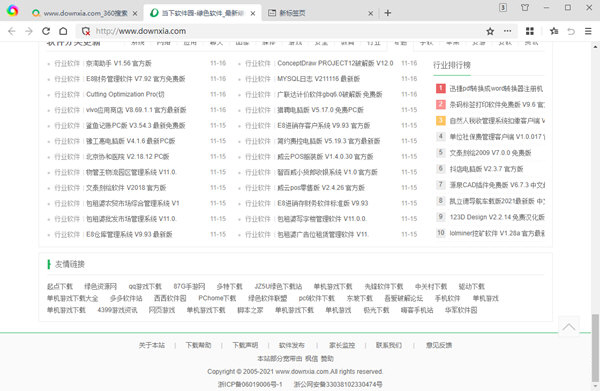This screenshot has width=600, height=391.
Task: Open the skin shirt icon in title bar
Action: click(525, 7)
